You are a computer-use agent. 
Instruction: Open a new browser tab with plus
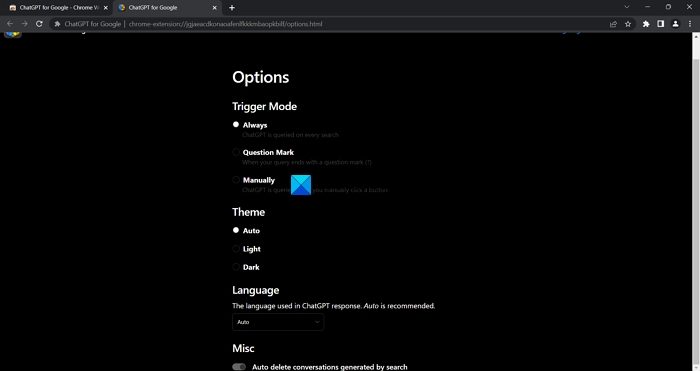232,8
